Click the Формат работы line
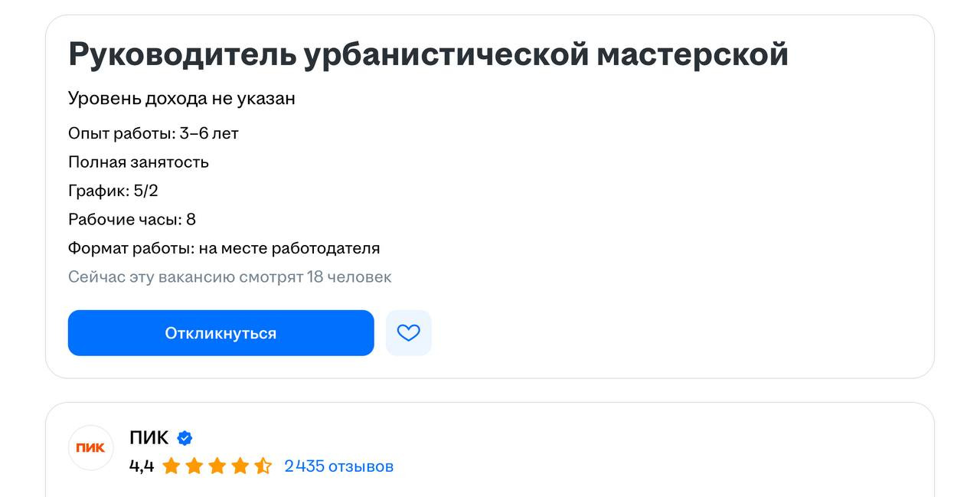 click(224, 248)
